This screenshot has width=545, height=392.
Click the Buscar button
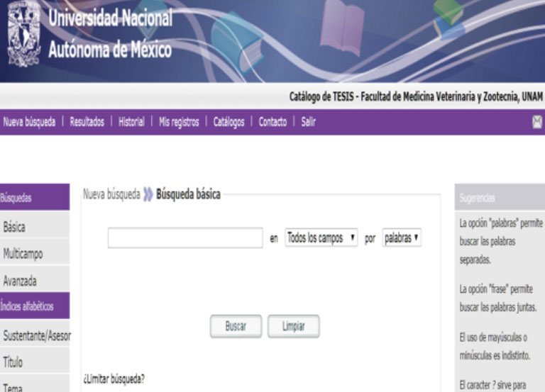[236, 326]
